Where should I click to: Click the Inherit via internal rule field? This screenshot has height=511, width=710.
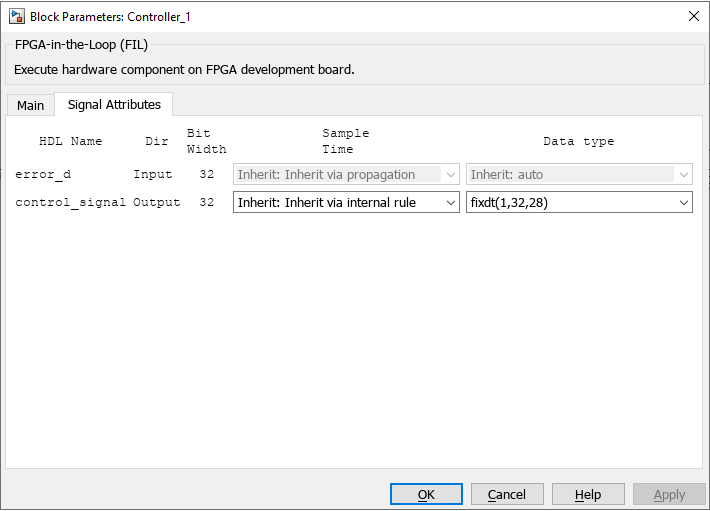pyautogui.click(x=337, y=202)
